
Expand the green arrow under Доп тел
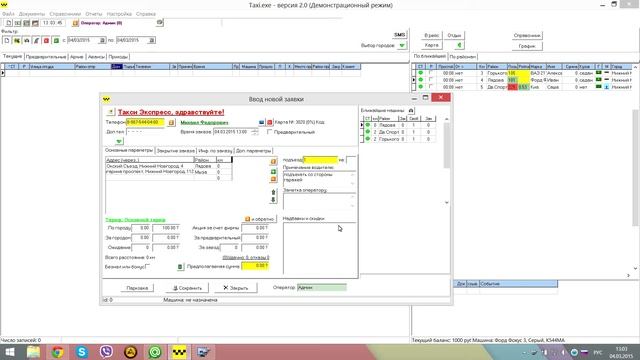[119, 141]
